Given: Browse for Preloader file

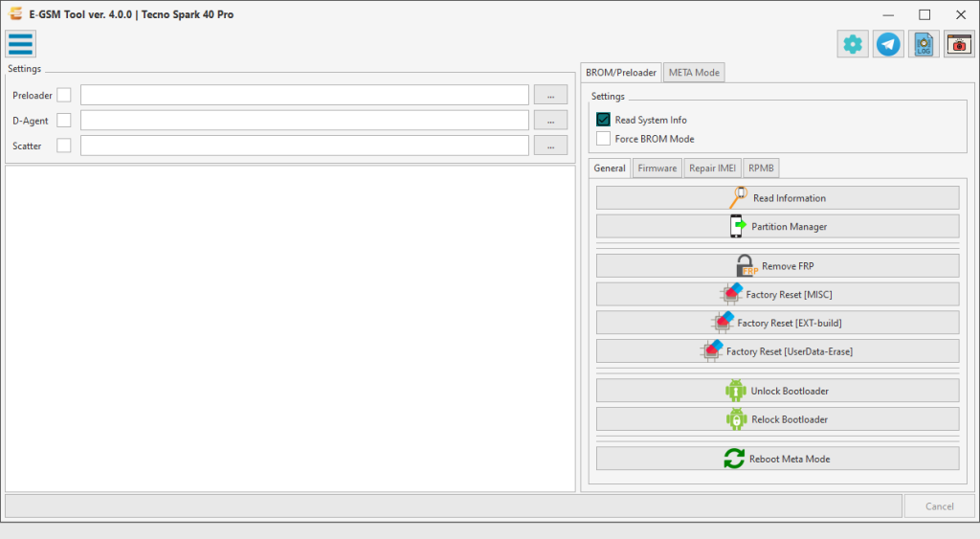Looking at the screenshot, I should coord(550,95).
